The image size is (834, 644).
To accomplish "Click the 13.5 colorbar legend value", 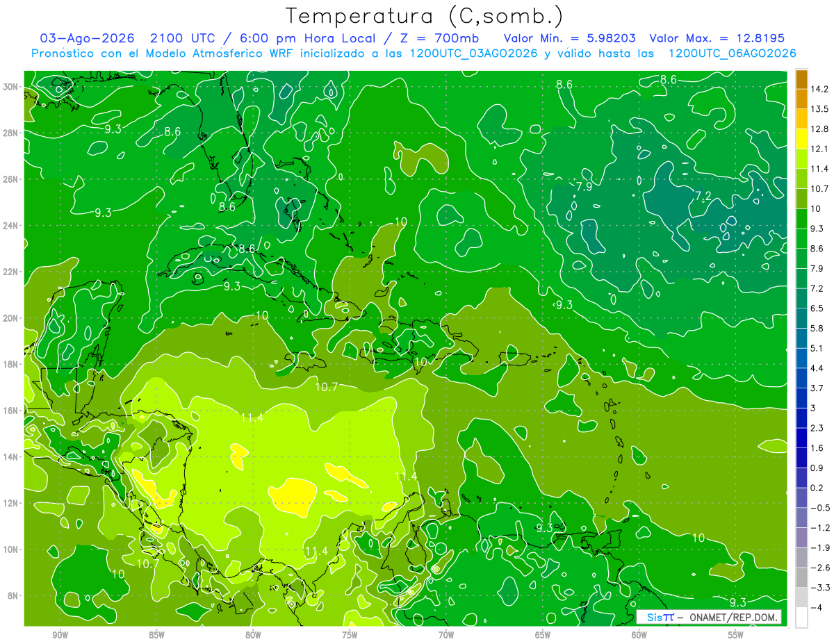I will point(820,109).
